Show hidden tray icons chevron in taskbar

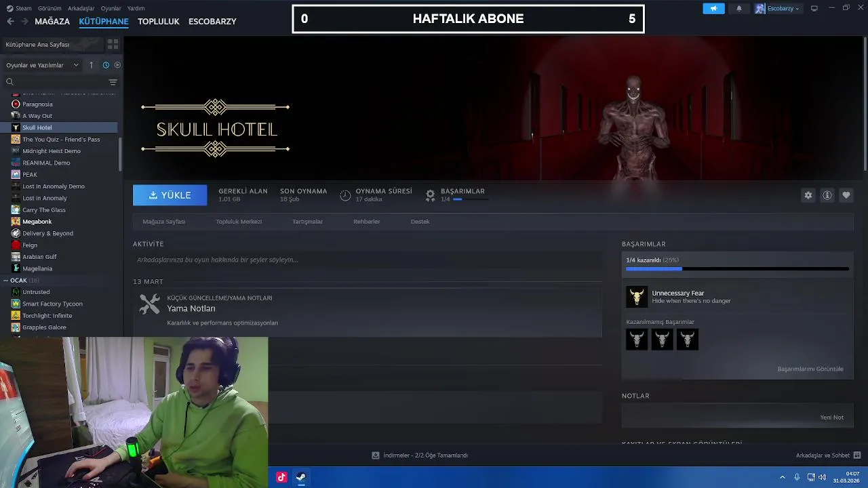(783, 477)
